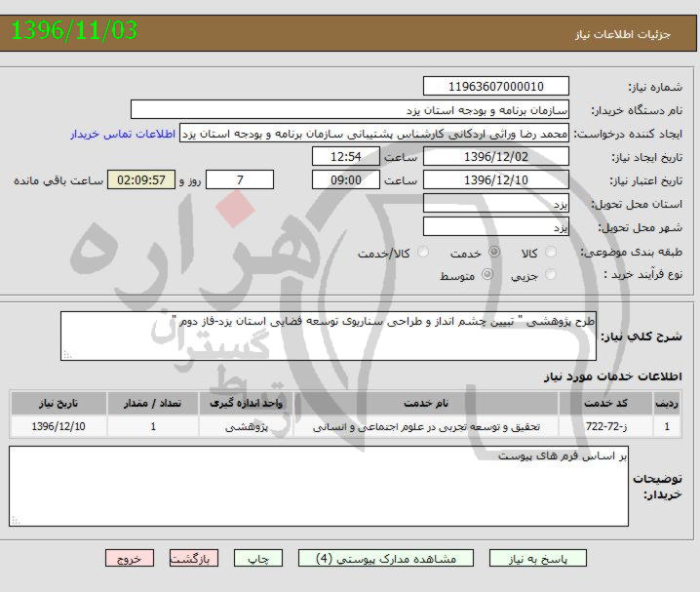Click service code cell ز-72-722

[605, 426]
